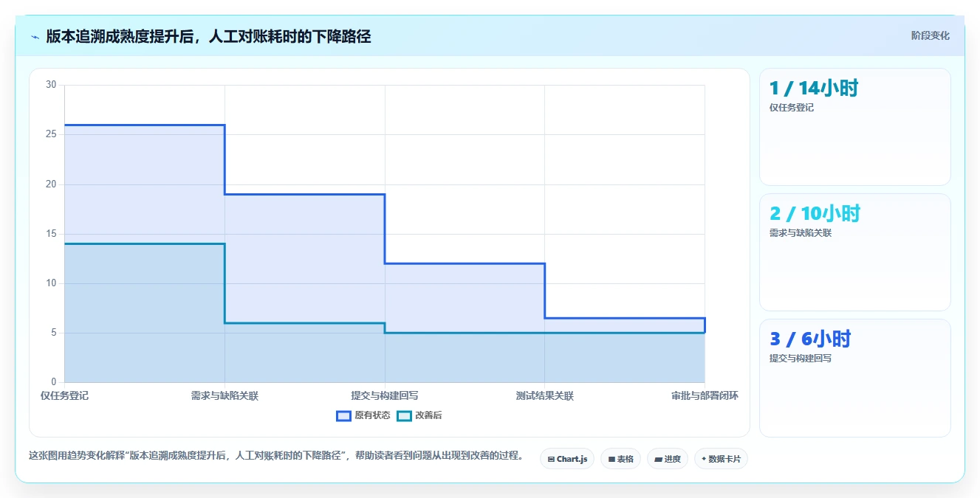The width and height of the screenshot is (980, 498).
Task: Click the 进度 tag icon
Action: pos(658,459)
